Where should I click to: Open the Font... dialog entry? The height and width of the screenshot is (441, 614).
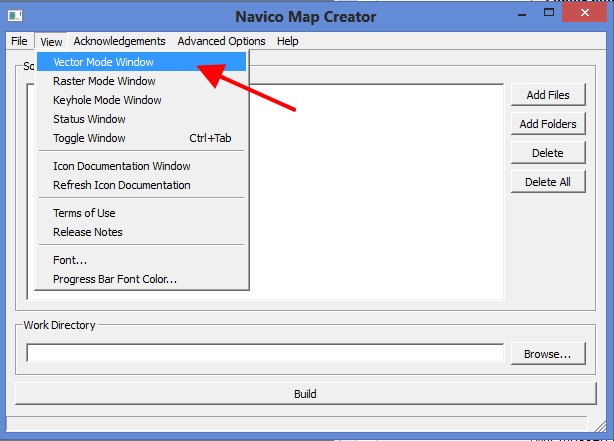tap(70, 260)
